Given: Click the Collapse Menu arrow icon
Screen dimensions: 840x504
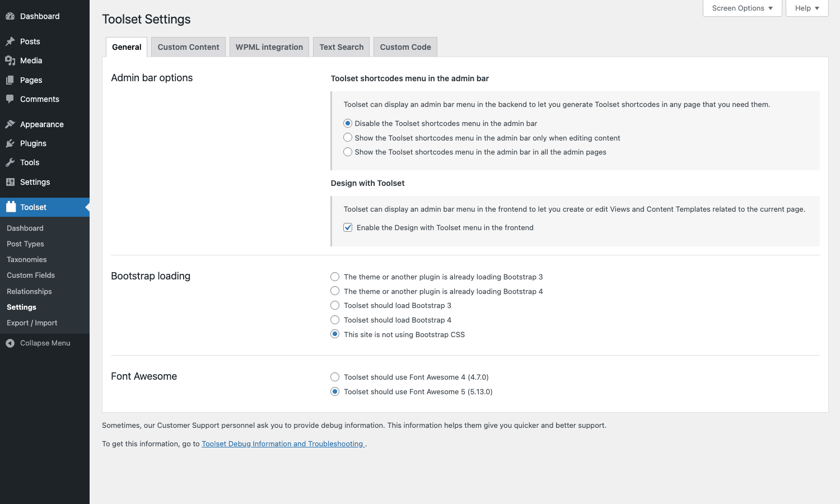Looking at the screenshot, I should click(10, 343).
